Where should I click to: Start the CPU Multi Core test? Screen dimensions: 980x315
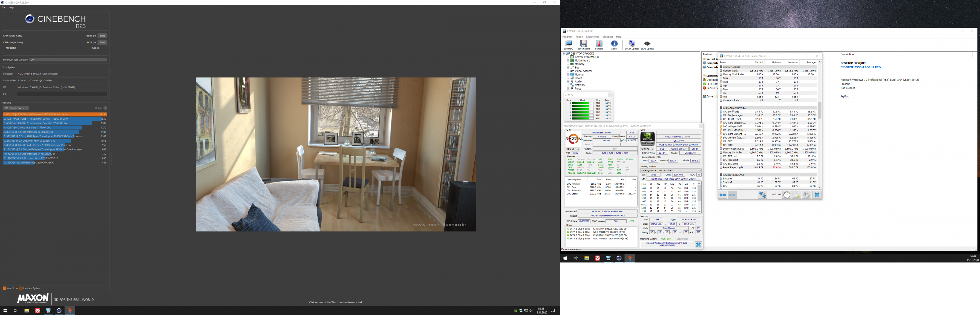click(102, 36)
